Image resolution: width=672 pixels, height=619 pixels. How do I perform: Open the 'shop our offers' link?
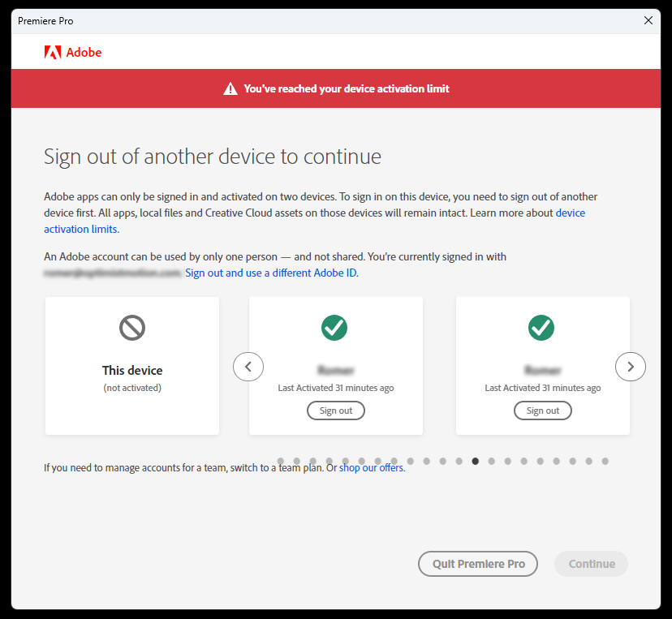pyautogui.click(x=371, y=468)
